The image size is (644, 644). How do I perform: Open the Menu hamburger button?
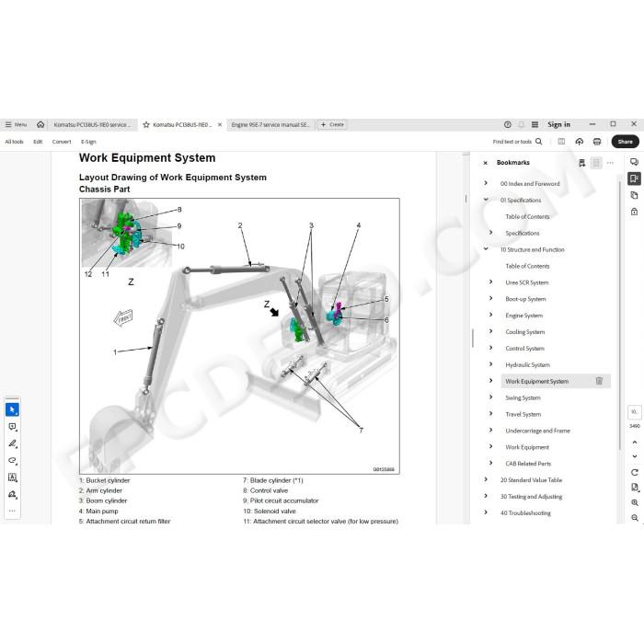16,124
